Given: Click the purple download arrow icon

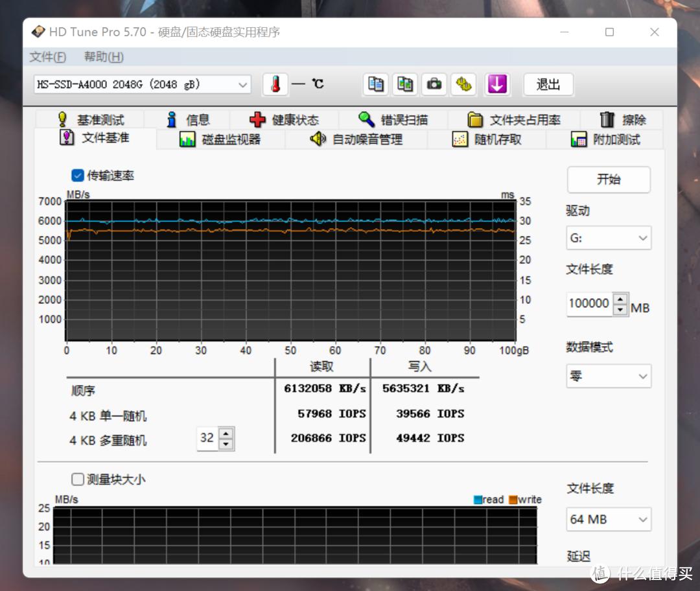Looking at the screenshot, I should tap(497, 84).
